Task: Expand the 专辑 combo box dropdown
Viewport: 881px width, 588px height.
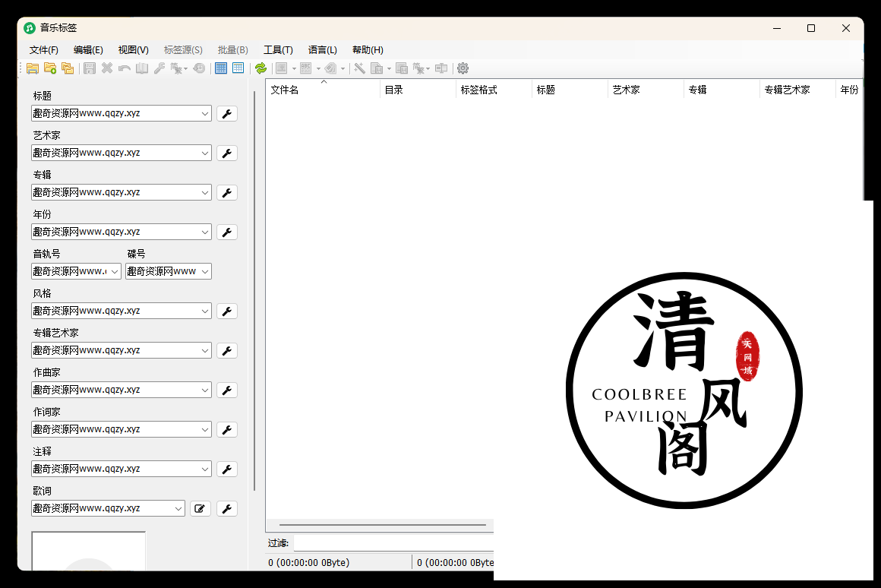Action: (x=204, y=192)
